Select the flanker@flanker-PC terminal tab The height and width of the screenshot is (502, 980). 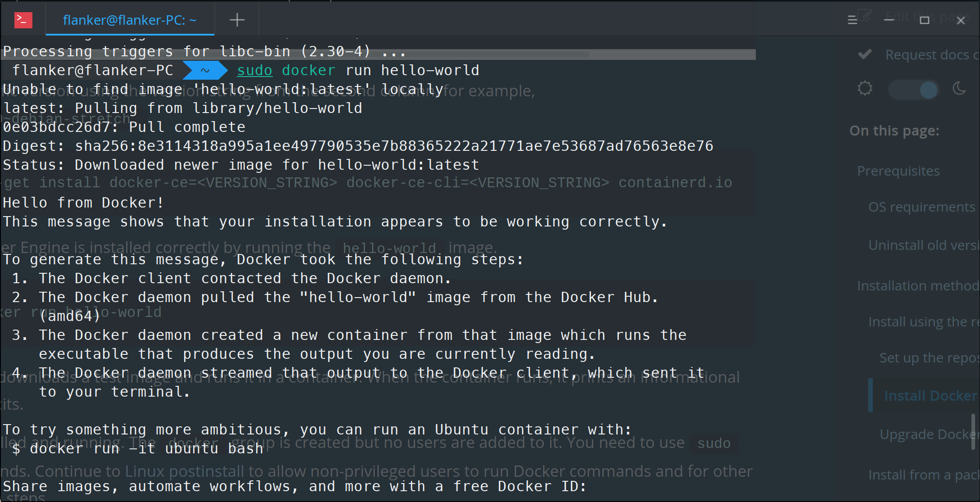[129, 20]
